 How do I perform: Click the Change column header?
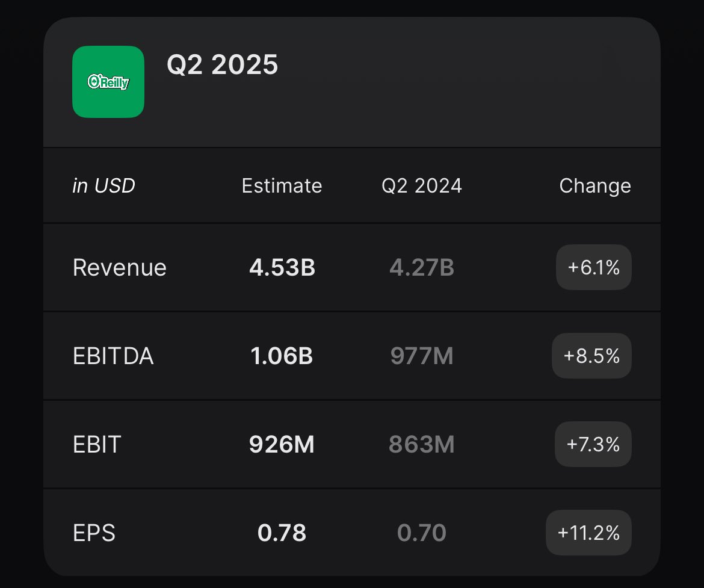click(595, 186)
